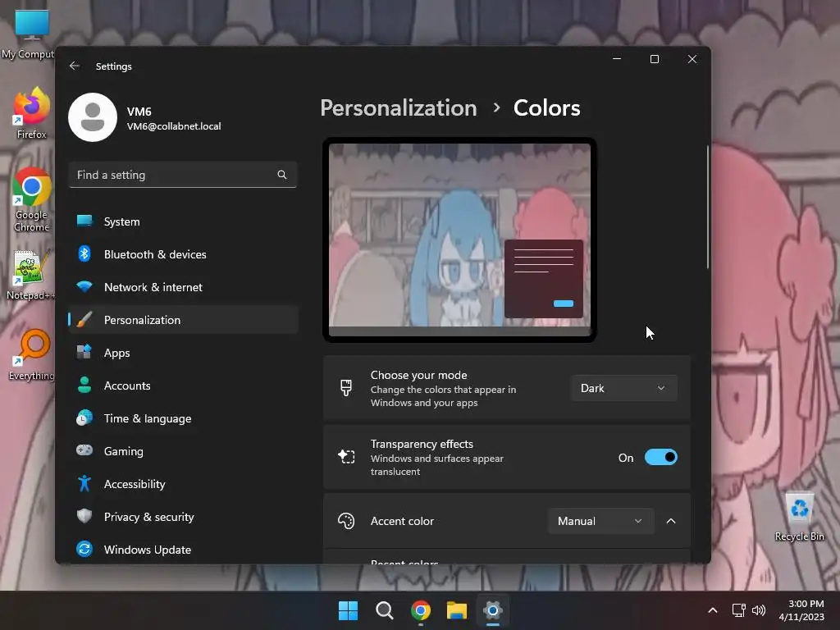The image size is (840, 630).
Task: Turn off Transparency effects switch
Action: point(660,457)
